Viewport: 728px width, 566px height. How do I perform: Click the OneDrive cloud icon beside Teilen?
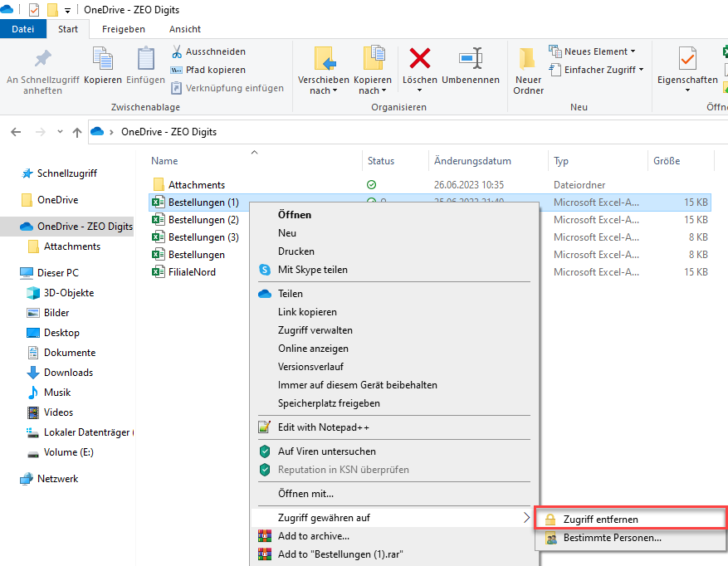coord(265,294)
